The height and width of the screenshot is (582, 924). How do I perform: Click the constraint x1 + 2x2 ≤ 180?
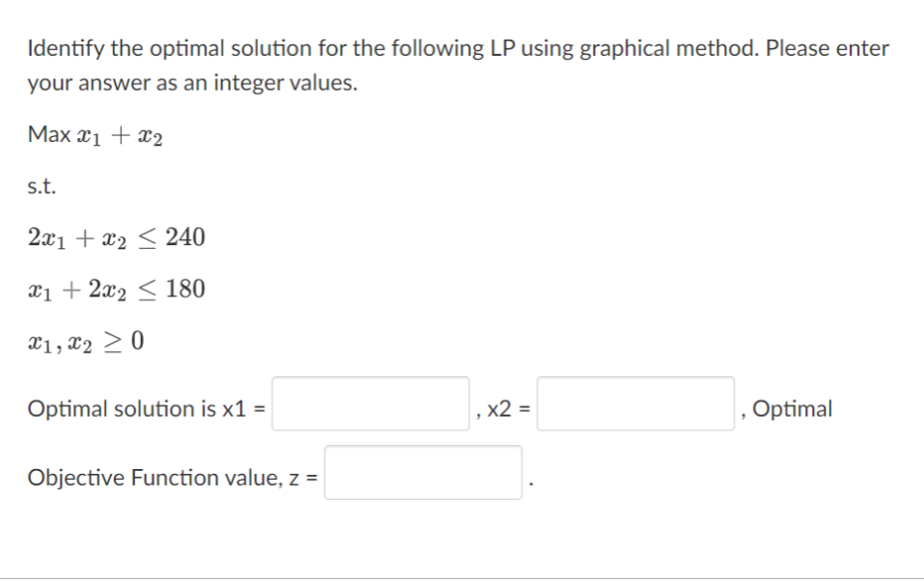[116, 288]
